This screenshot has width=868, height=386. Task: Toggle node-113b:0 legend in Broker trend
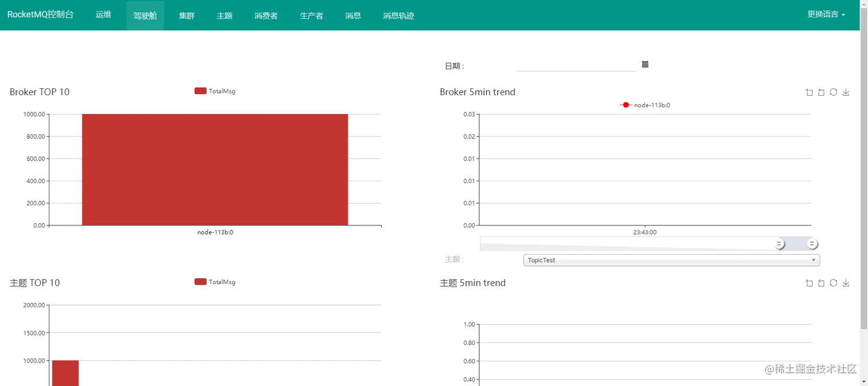[x=645, y=105]
